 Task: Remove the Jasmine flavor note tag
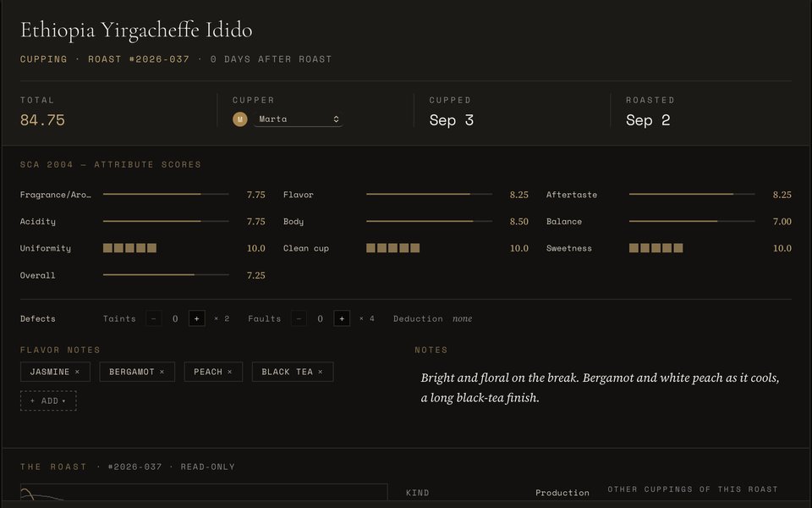(x=77, y=372)
